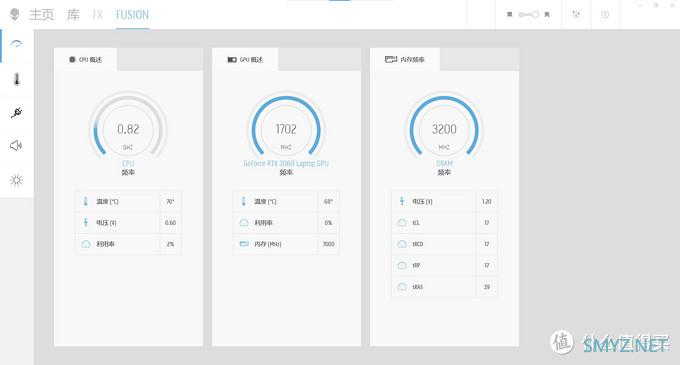
Task: Select the CPU 电压 (V) label
Action: [106, 223]
